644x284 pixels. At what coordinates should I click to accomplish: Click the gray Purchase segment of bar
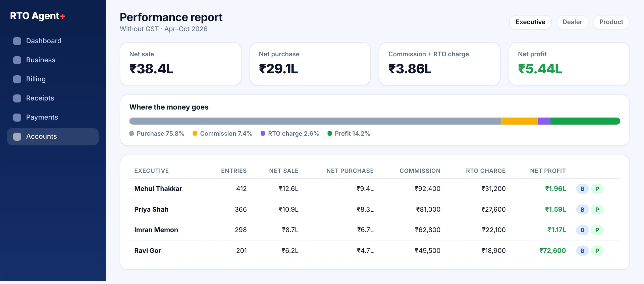point(315,121)
